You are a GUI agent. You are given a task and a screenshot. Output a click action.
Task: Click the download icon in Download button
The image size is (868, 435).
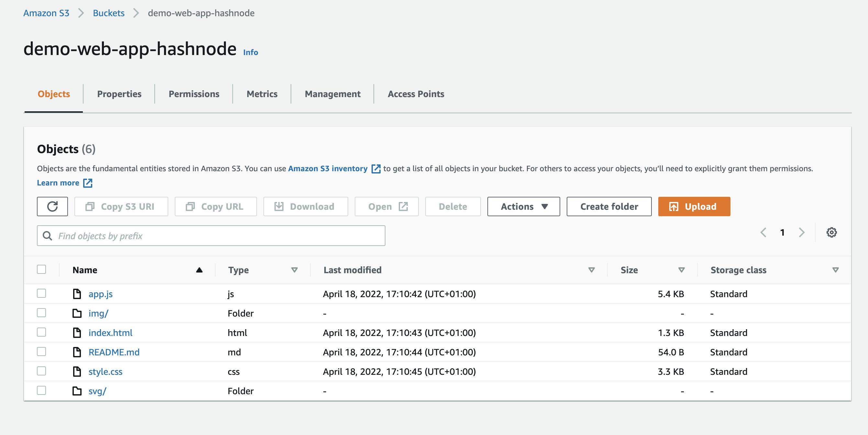[279, 206]
